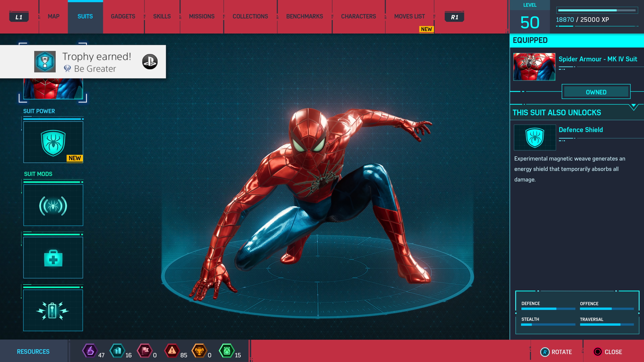Click the R stick rotate icon
Image resolution: width=644 pixels, height=362 pixels.
coord(545,352)
